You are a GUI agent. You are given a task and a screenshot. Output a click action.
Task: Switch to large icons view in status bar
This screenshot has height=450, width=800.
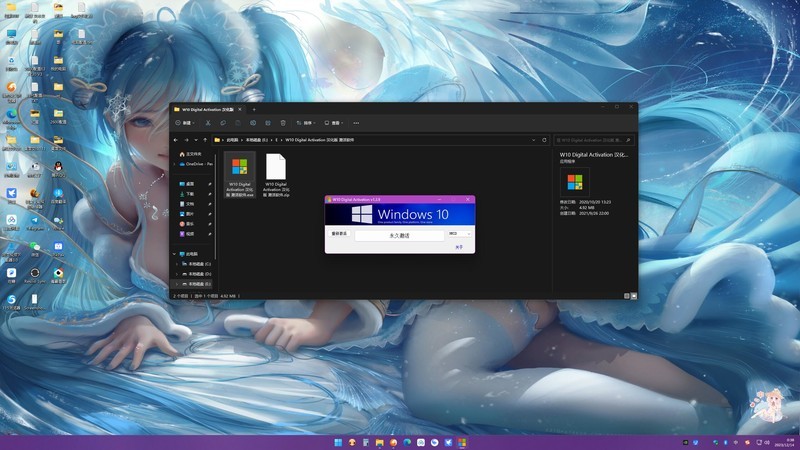click(x=634, y=296)
